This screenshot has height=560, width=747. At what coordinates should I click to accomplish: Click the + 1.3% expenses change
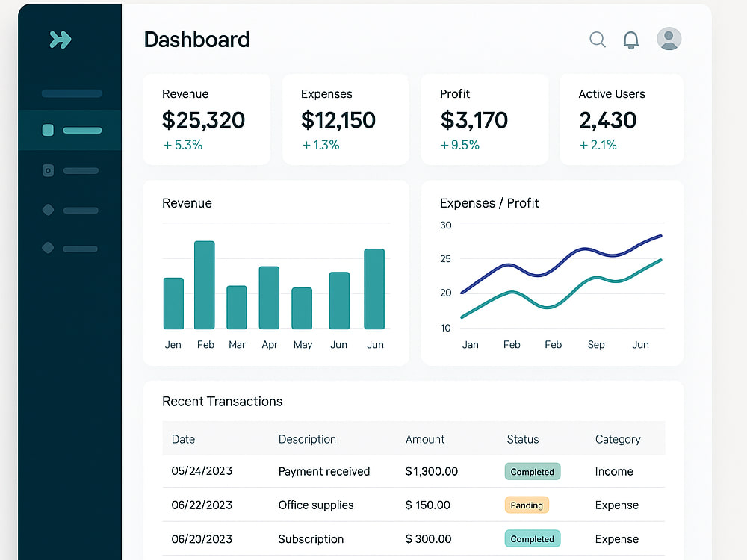tap(320, 145)
